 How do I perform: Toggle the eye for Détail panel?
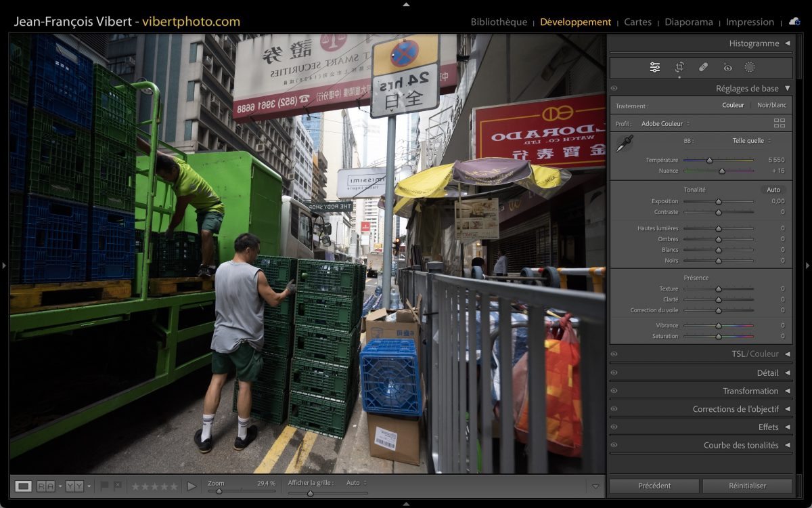(614, 373)
